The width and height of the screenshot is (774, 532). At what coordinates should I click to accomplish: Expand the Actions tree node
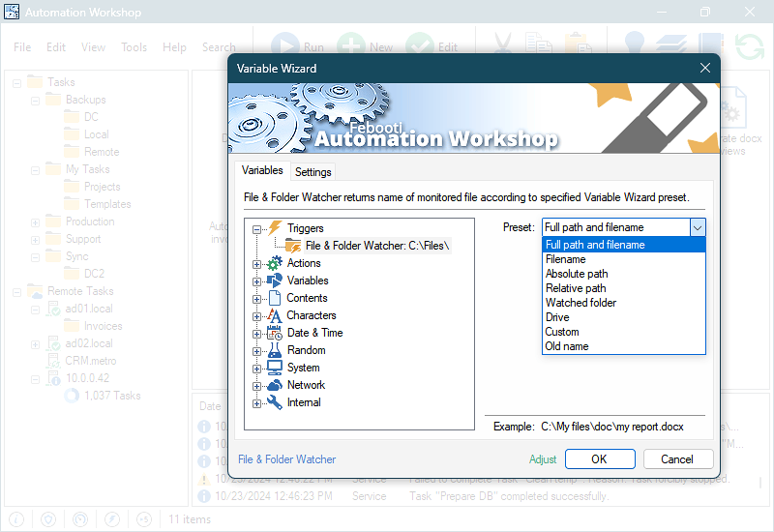(x=256, y=264)
